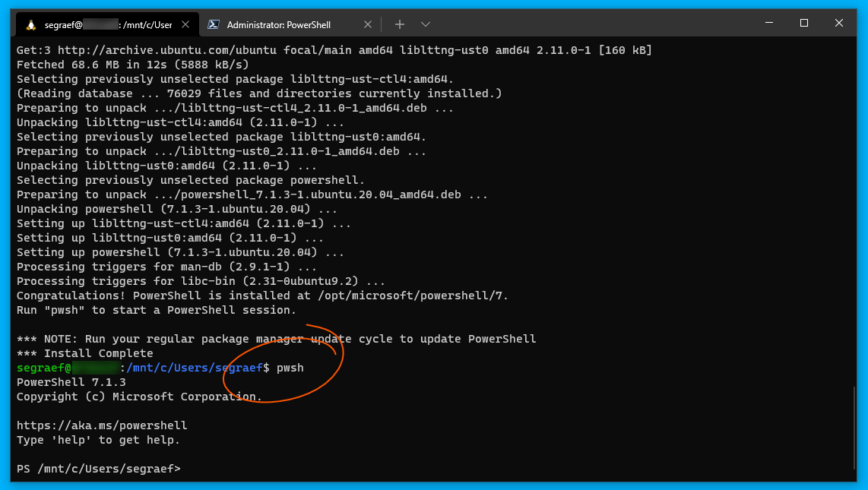Screen dimensions: 868x490
Task: Select the segraef /mnt/c/User tab title
Action: [106, 24]
